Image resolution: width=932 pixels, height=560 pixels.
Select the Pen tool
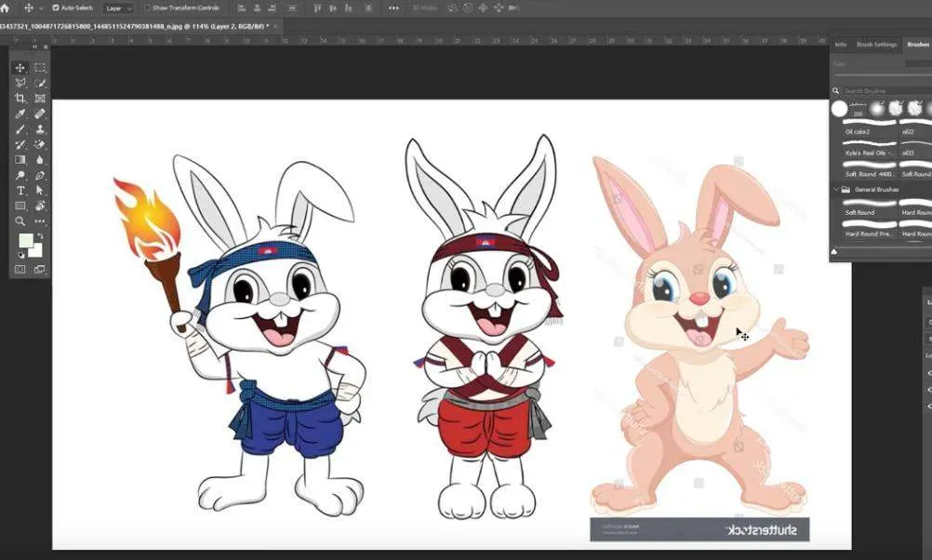(x=40, y=176)
